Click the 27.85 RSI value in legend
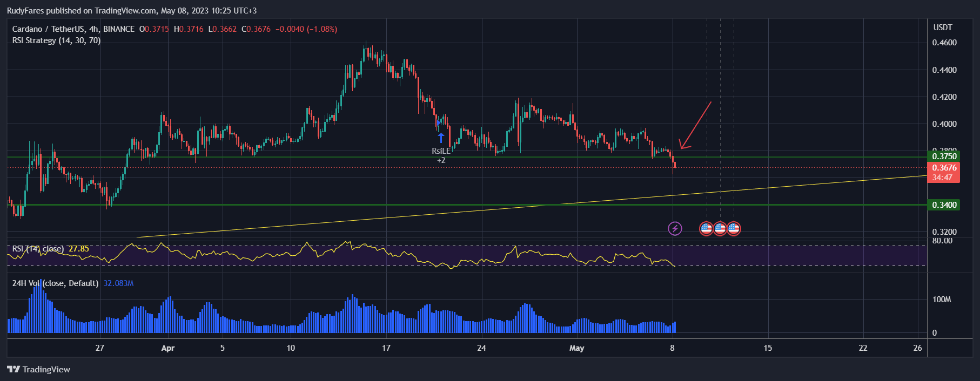The width and height of the screenshot is (980, 381). coord(79,249)
